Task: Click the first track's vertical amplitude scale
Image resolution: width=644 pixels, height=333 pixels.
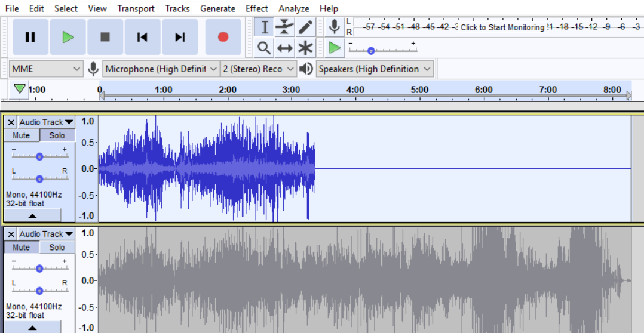Action: pyautogui.click(x=87, y=168)
